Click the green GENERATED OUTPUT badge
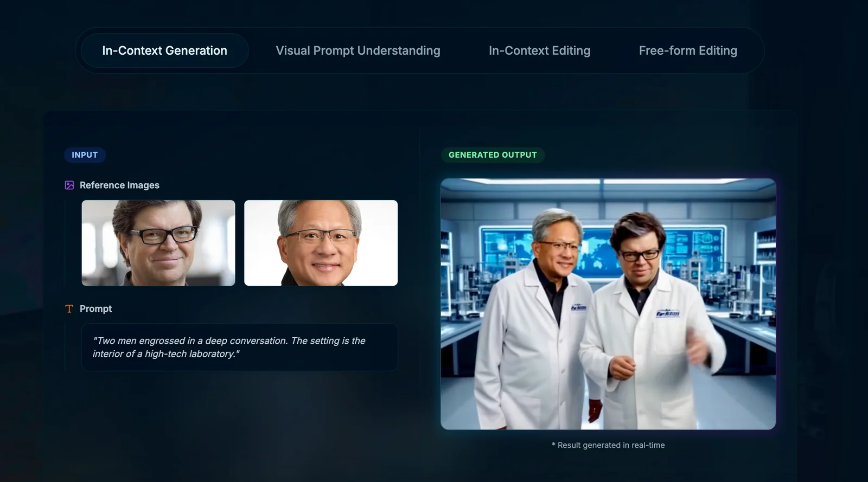This screenshot has height=482, width=868. coord(492,155)
